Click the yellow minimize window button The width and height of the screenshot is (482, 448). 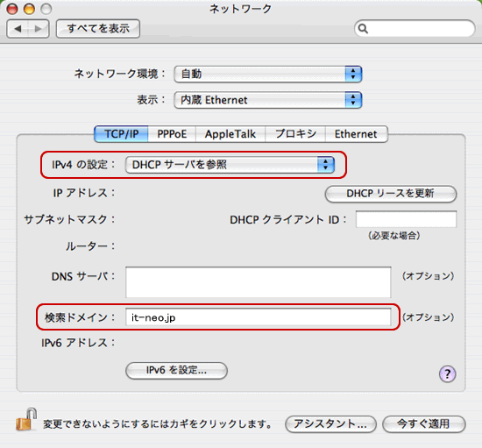(29, 9)
